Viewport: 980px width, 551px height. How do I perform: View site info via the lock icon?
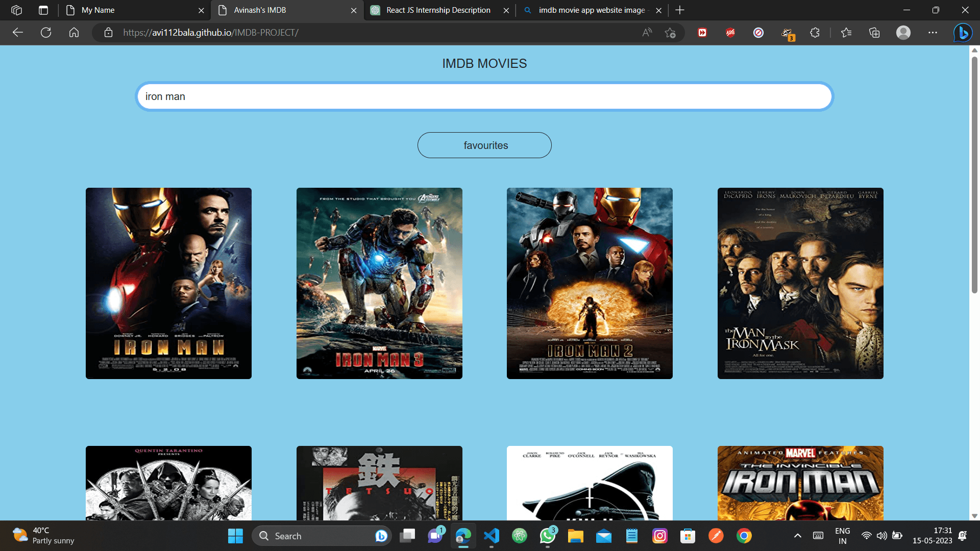(108, 33)
